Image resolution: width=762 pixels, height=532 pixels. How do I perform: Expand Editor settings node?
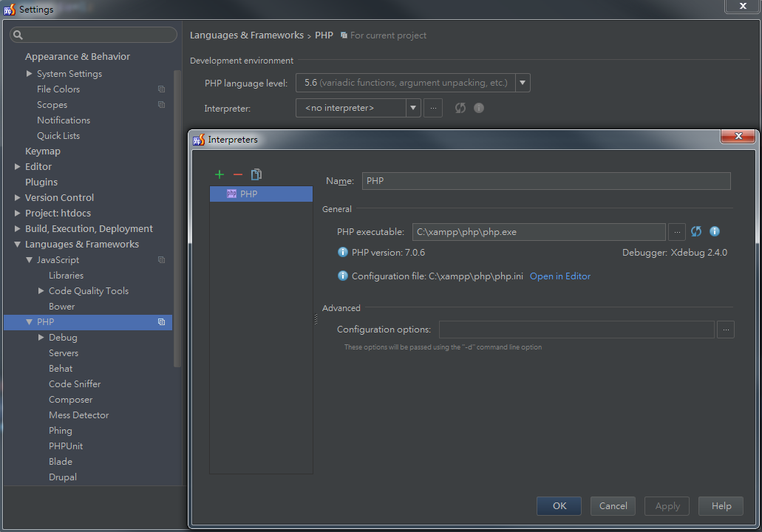[x=18, y=167]
